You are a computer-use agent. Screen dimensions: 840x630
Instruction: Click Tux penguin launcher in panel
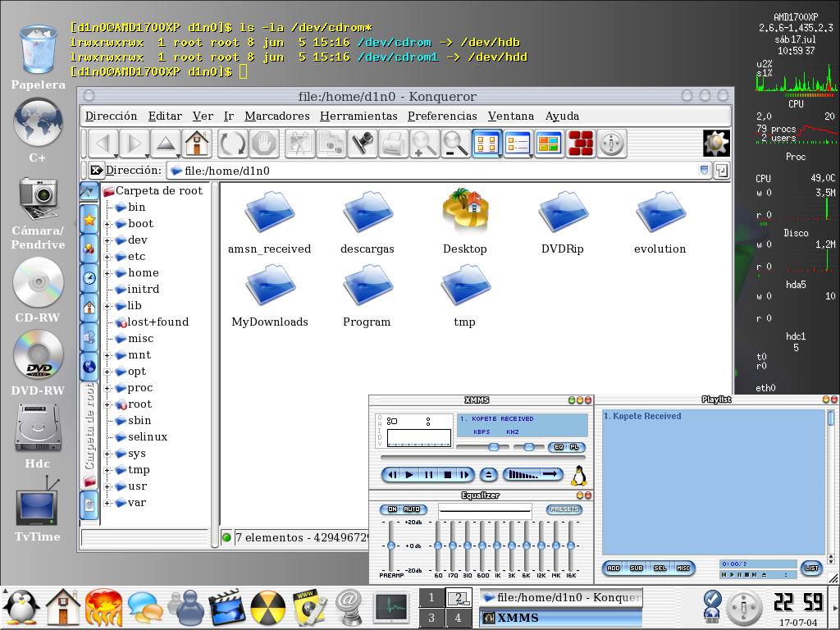tap(21, 608)
